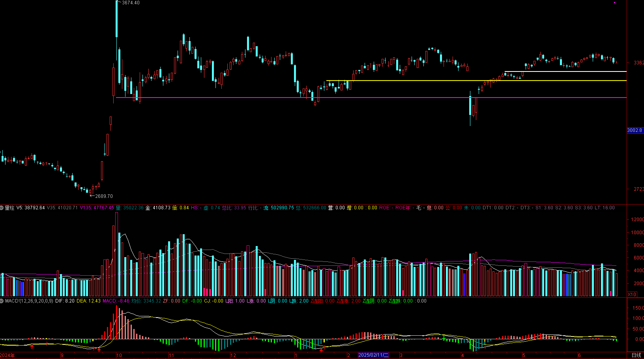Expand the MACD indicator dropdown arrow
This screenshot has height=359, width=644.
2,301
